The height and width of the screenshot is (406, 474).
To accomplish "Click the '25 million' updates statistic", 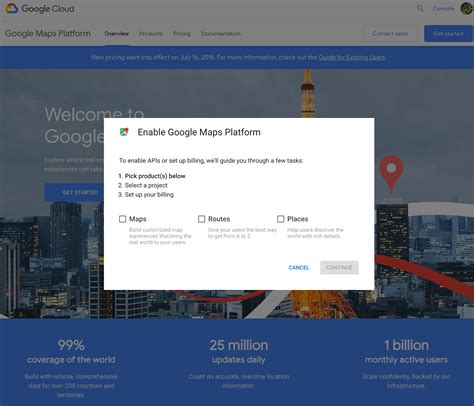I will tap(239, 345).
